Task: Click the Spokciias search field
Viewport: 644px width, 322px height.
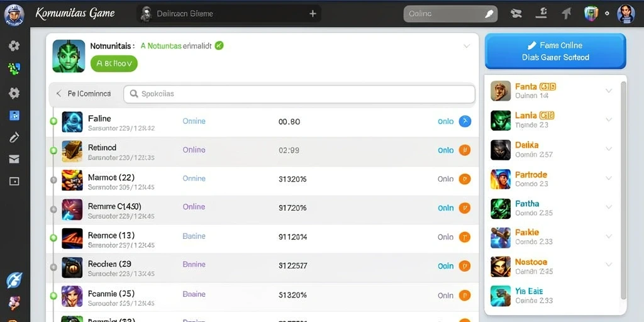Action: click(x=299, y=94)
